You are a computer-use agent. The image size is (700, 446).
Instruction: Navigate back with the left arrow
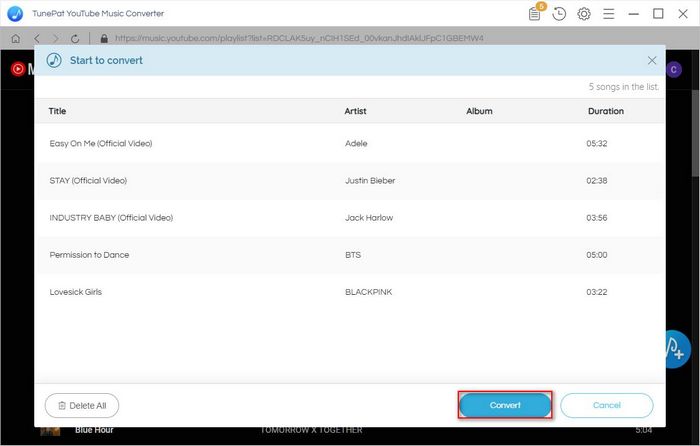pyautogui.click(x=37, y=39)
